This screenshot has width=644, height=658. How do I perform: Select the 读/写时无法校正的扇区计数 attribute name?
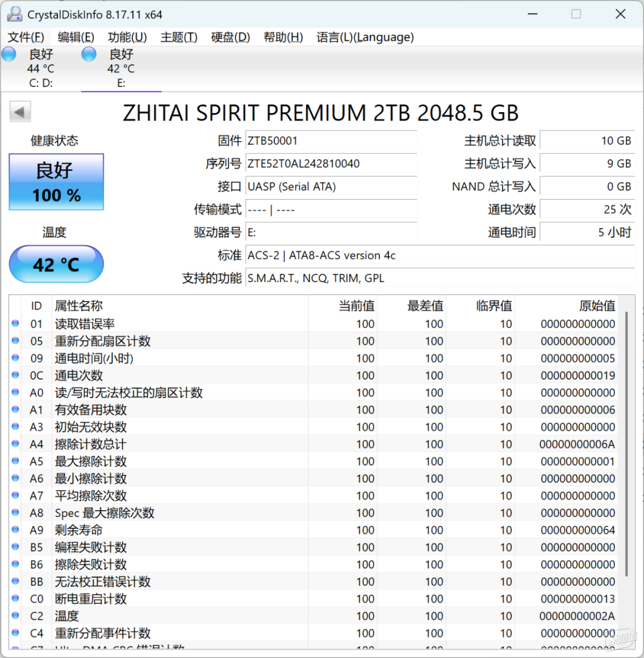pos(129,393)
